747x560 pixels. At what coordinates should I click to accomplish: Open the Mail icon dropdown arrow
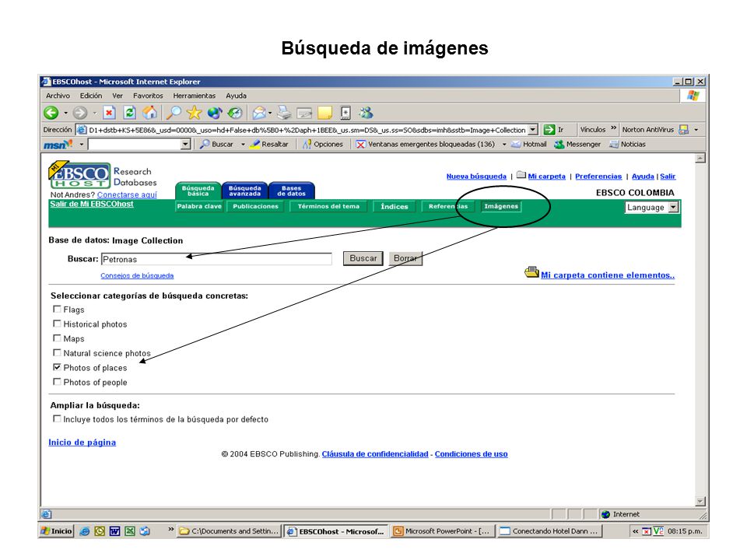pyautogui.click(x=270, y=114)
